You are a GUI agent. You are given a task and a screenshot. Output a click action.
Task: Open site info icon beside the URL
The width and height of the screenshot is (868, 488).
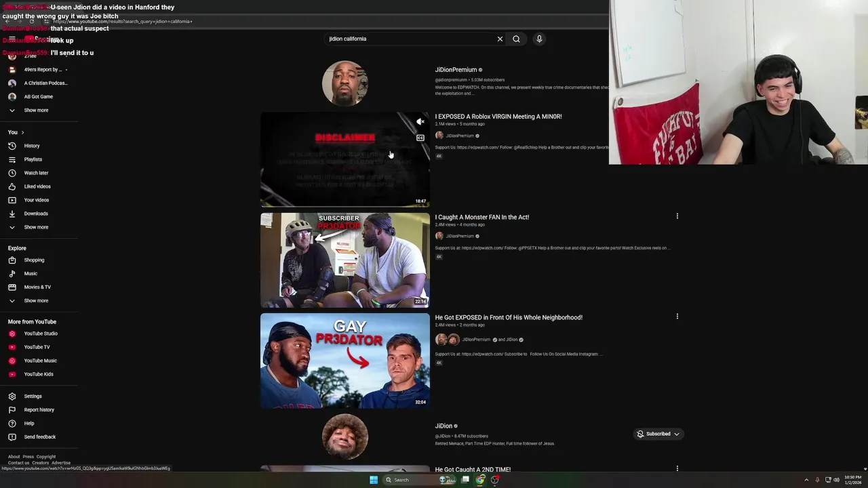click(x=46, y=21)
